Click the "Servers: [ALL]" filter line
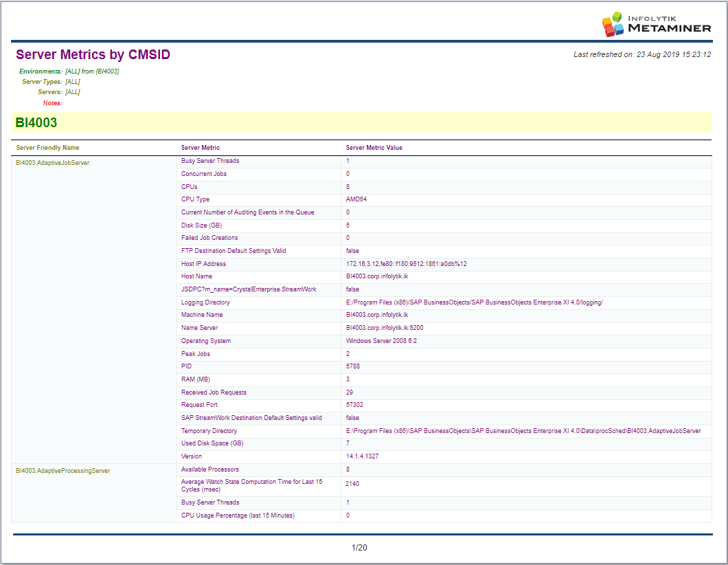The height and width of the screenshot is (565, 728). (59, 91)
